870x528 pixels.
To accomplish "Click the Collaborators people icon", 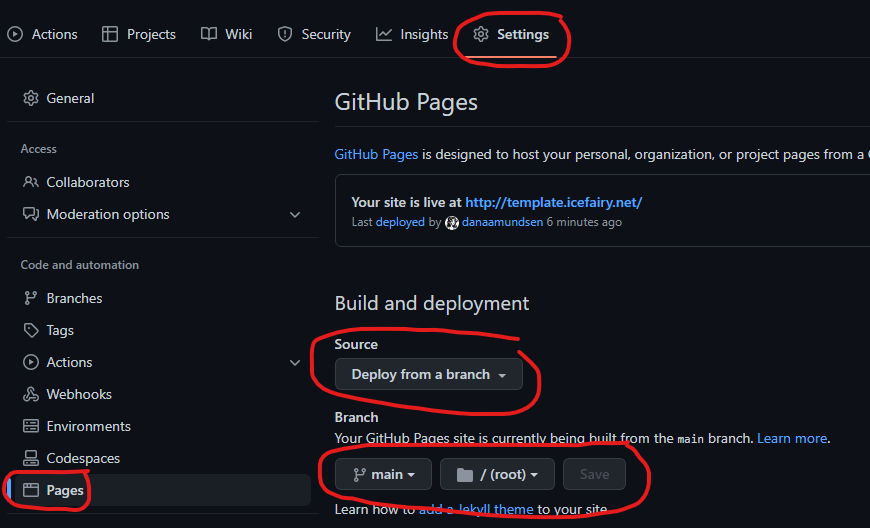I will click(31, 182).
